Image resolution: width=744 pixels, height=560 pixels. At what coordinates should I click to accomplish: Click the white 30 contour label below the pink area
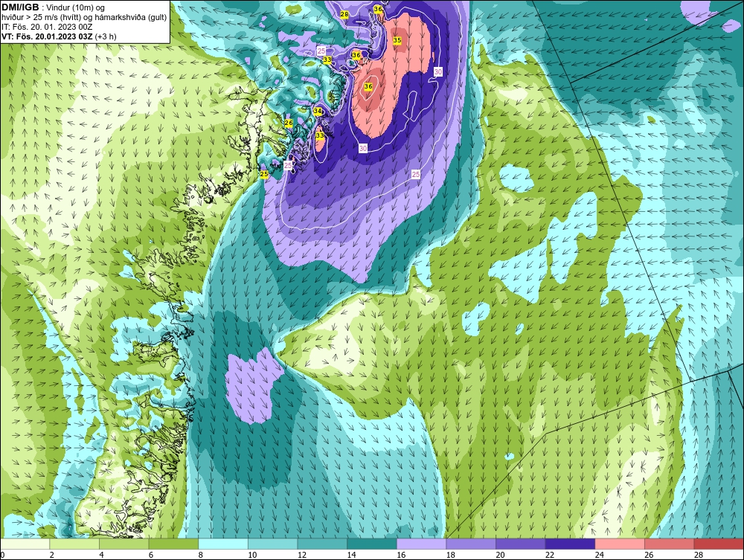pyautogui.click(x=363, y=149)
